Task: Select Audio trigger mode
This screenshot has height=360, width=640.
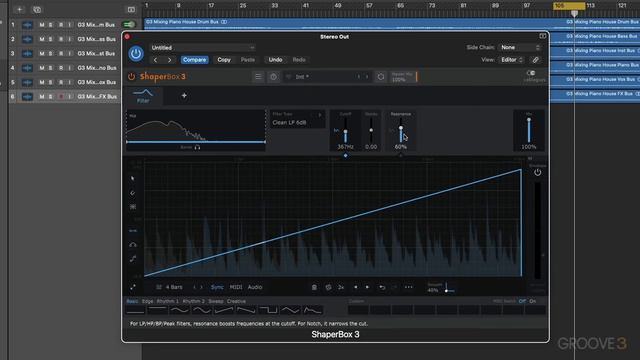Action: [255, 287]
